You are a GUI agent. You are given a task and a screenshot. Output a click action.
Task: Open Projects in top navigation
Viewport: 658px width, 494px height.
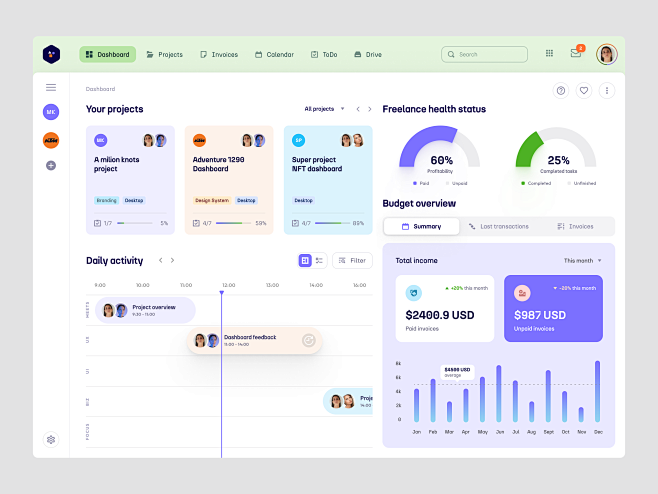coord(164,54)
